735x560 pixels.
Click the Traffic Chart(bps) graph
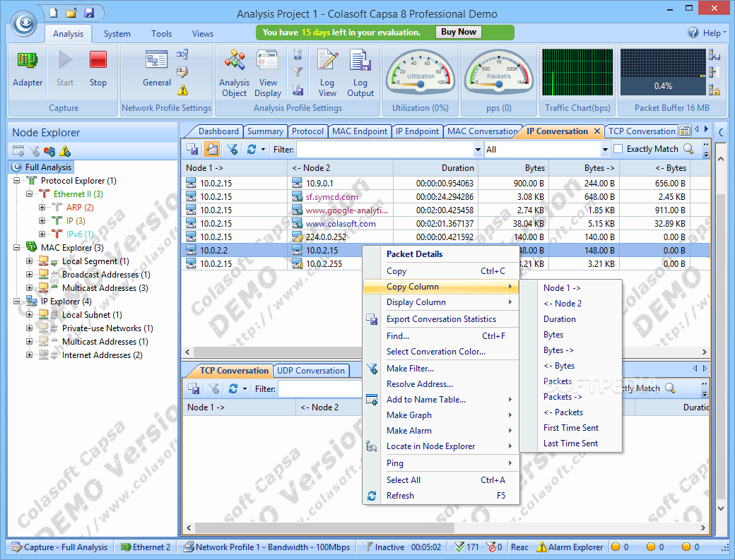(577, 72)
